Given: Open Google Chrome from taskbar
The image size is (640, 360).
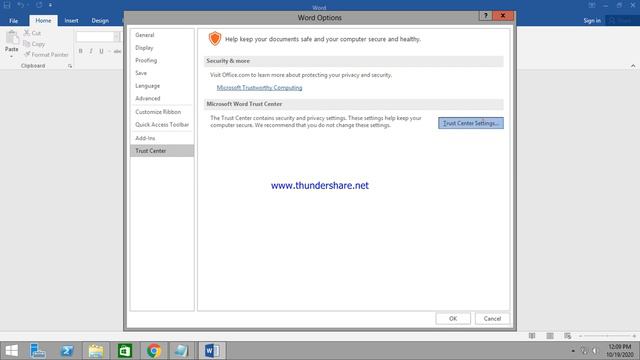Looking at the screenshot, I should point(154,351).
